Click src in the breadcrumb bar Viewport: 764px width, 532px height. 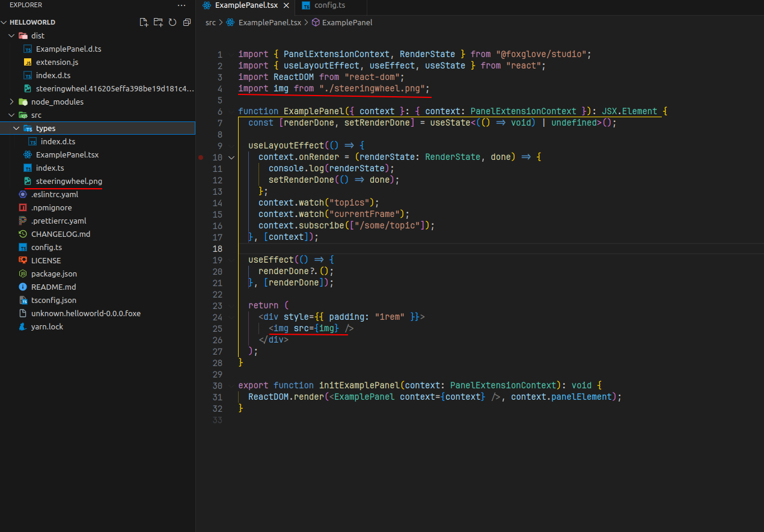coord(210,22)
